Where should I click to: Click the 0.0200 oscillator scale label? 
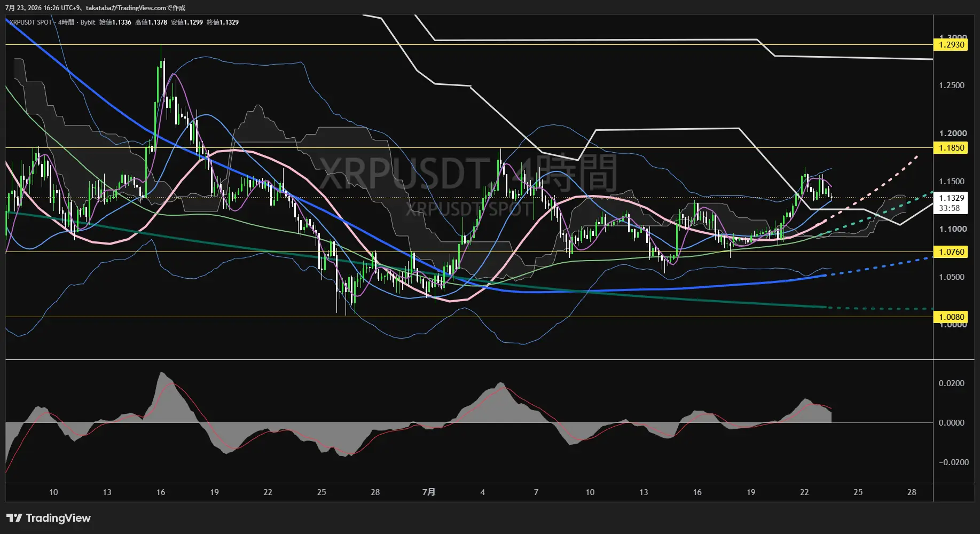pos(952,383)
